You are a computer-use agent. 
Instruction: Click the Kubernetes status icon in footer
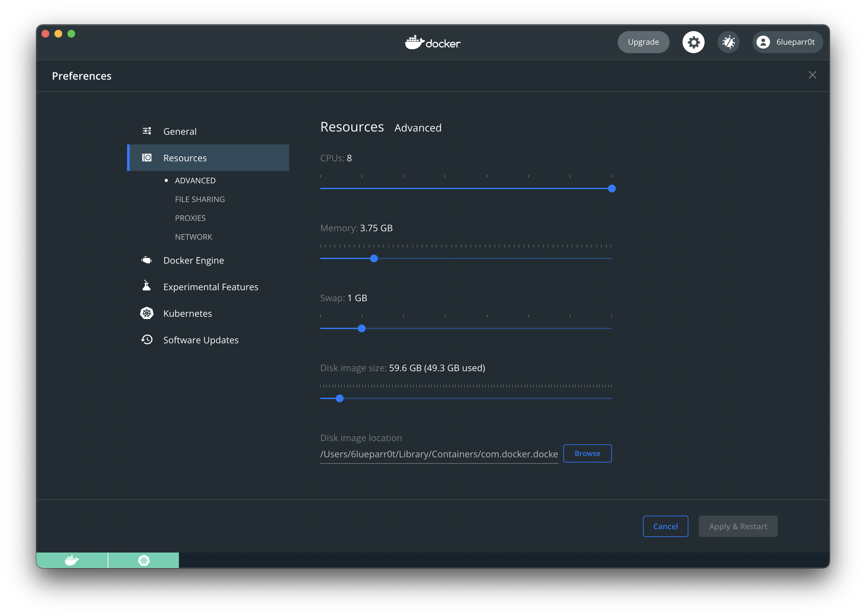click(x=144, y=560)
